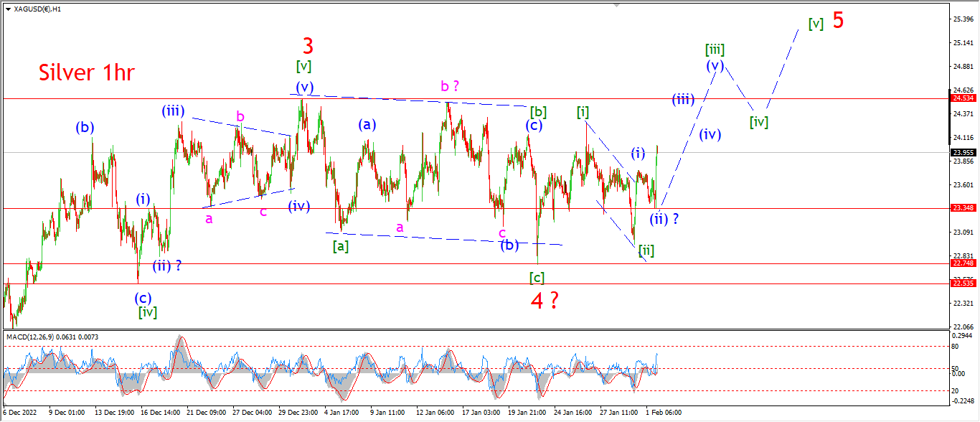Screen dimensions: 980x422
Task: Select the pink 'b ?' wave label
Action: pos(450,87)
